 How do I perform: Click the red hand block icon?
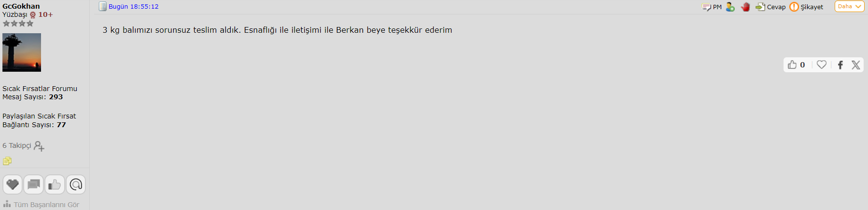point(746,7)
